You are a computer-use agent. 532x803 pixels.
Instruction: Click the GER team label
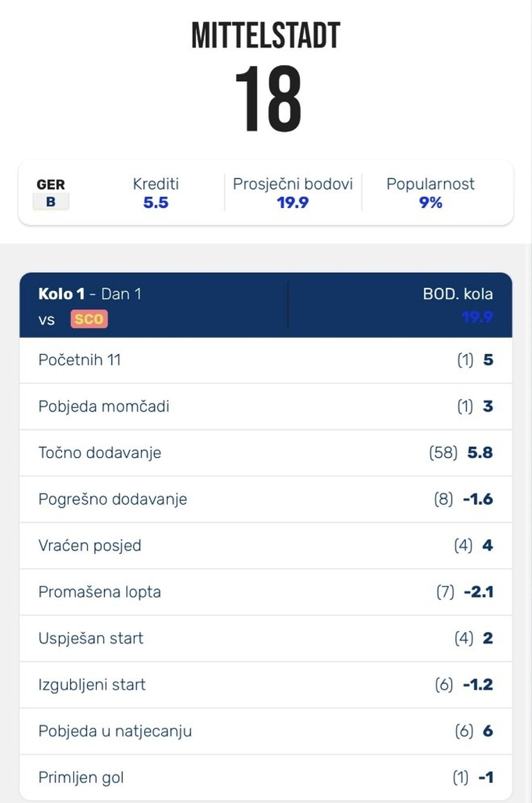[x=51, y=184]
